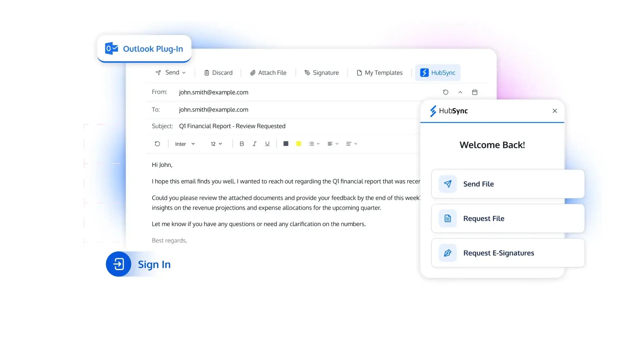Click the Sign In button
Image resolution: width=644 pixels, height=343 pixels.
click(139, 264)
